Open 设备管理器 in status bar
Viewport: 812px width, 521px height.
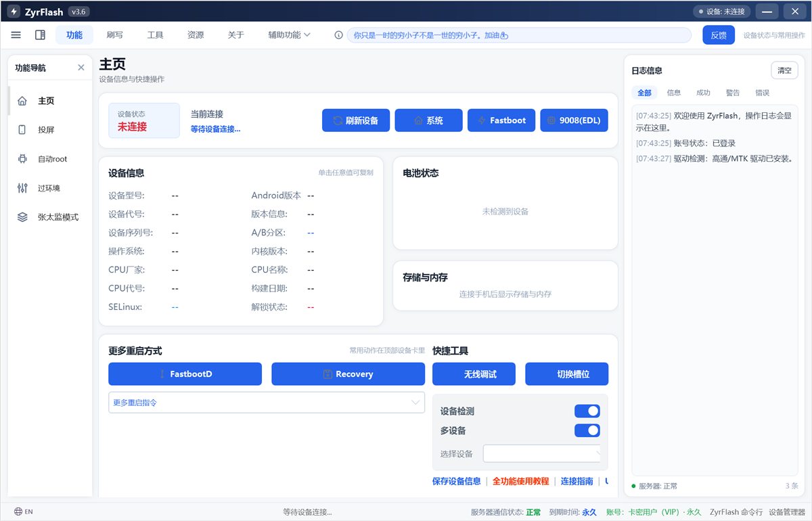click(x=787, y=512)
